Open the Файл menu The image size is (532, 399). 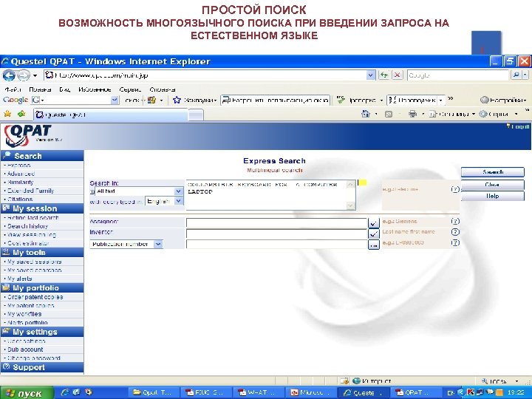click(13, 89)
